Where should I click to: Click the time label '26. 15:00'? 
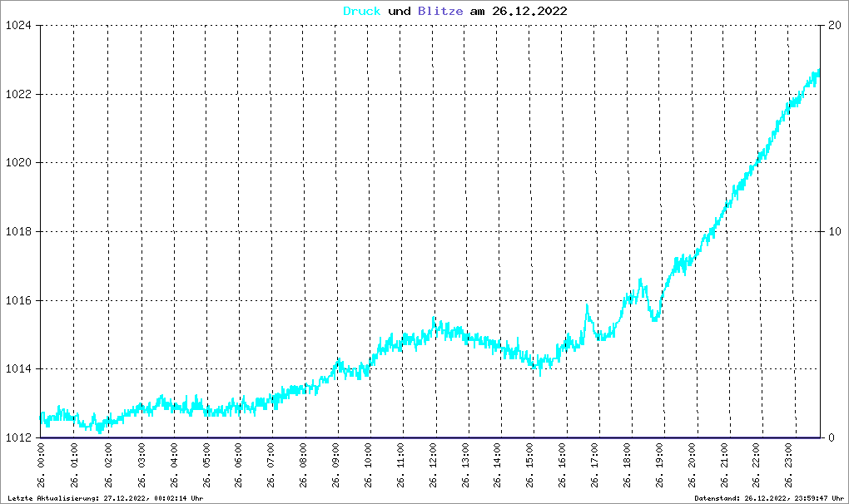pos(529,465)
